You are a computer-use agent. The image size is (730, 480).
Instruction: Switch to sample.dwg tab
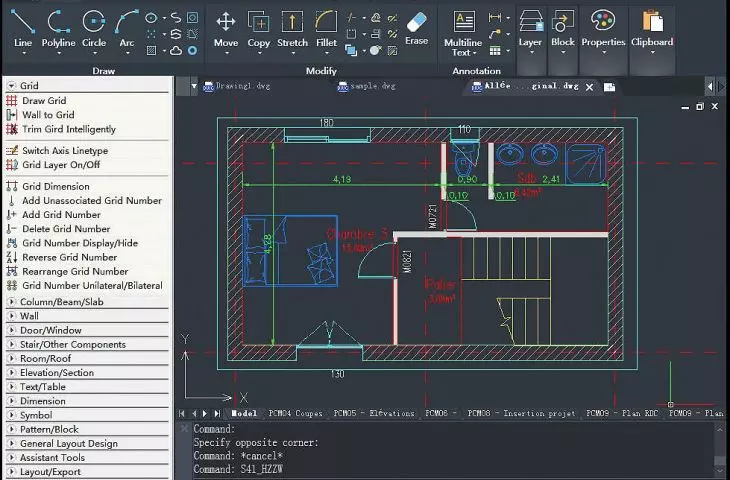367,86
